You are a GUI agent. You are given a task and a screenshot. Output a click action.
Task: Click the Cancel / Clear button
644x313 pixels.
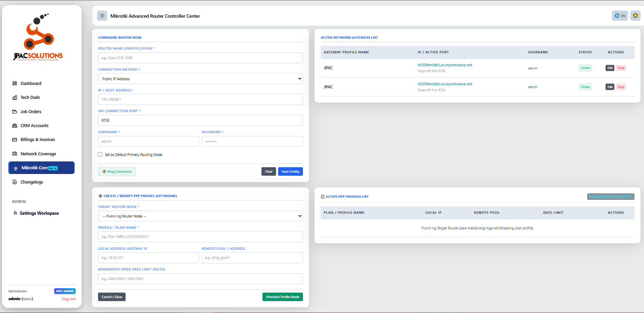pos(112,297)
